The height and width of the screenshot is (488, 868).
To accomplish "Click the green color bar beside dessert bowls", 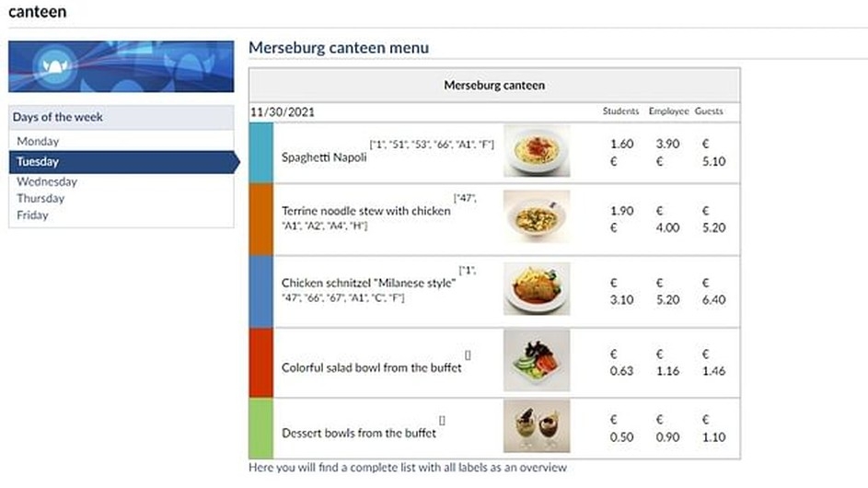I will (x=261, y=428).
